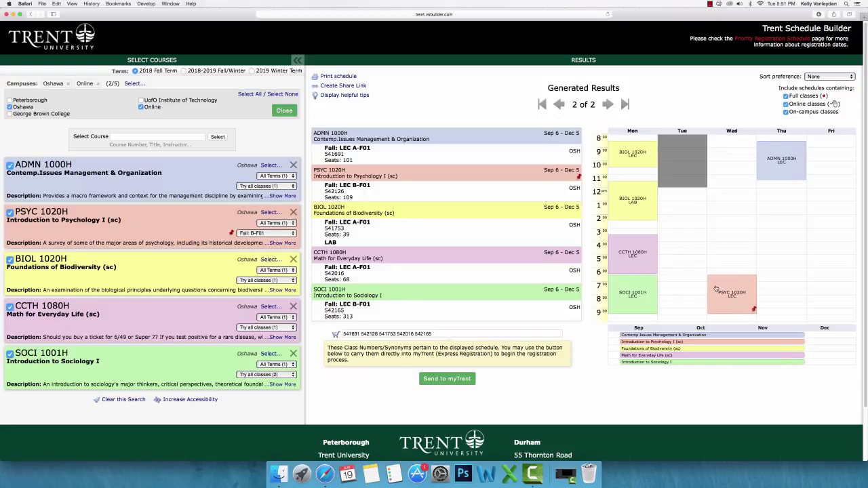Toggle the On-campus classes filter checkbox

pos(786,113)
